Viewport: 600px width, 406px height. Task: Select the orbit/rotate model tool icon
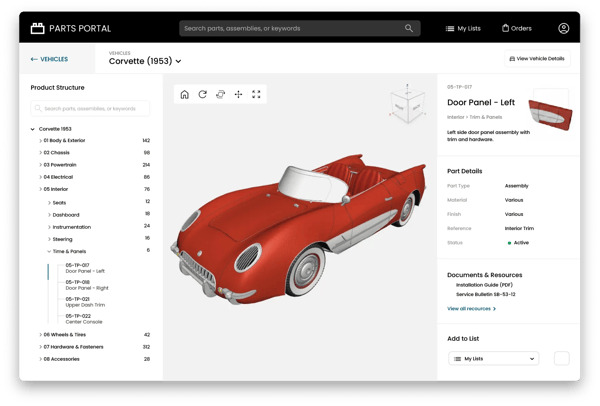[220, 94]
